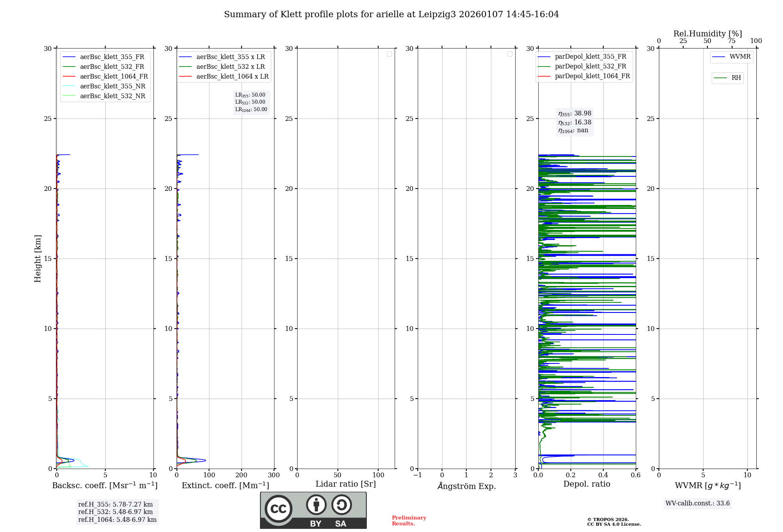This screenshot has height=532, width=783.
Task: Click the WV-calib.const. 33.6 label
Action: click(697, 503)
